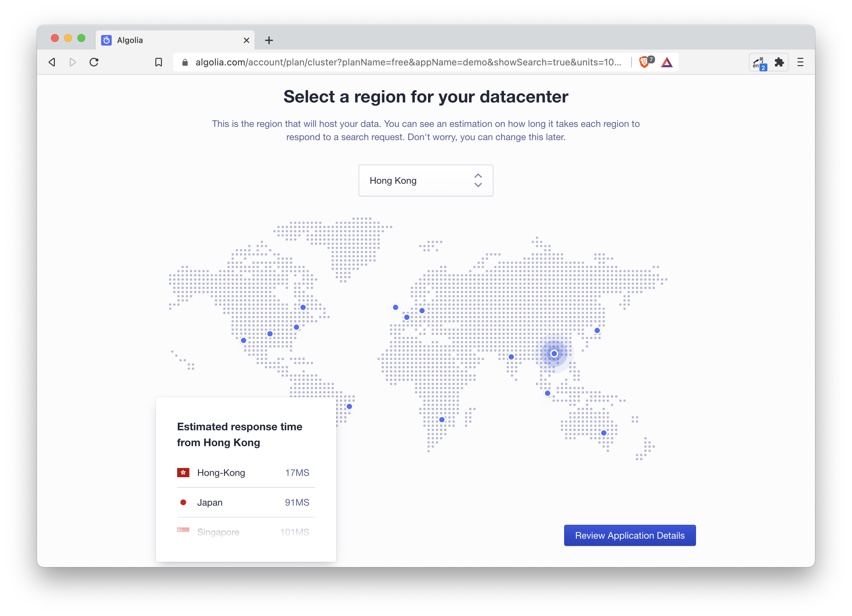Click the back navigation arrow
Screen dimensions: 852x616
pos(52,62)
